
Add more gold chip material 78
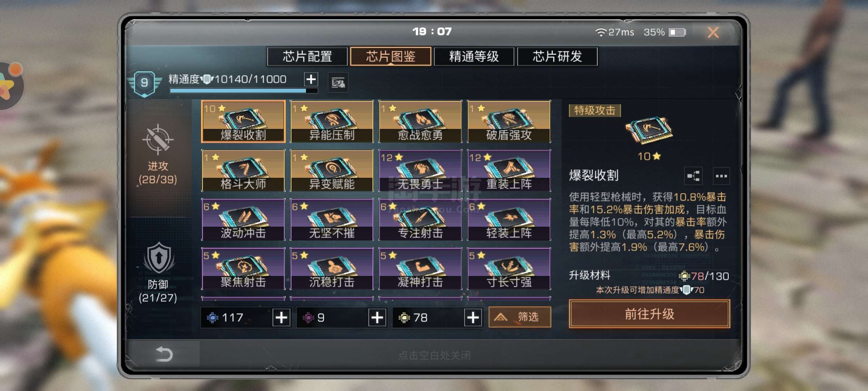coord(473,318)
